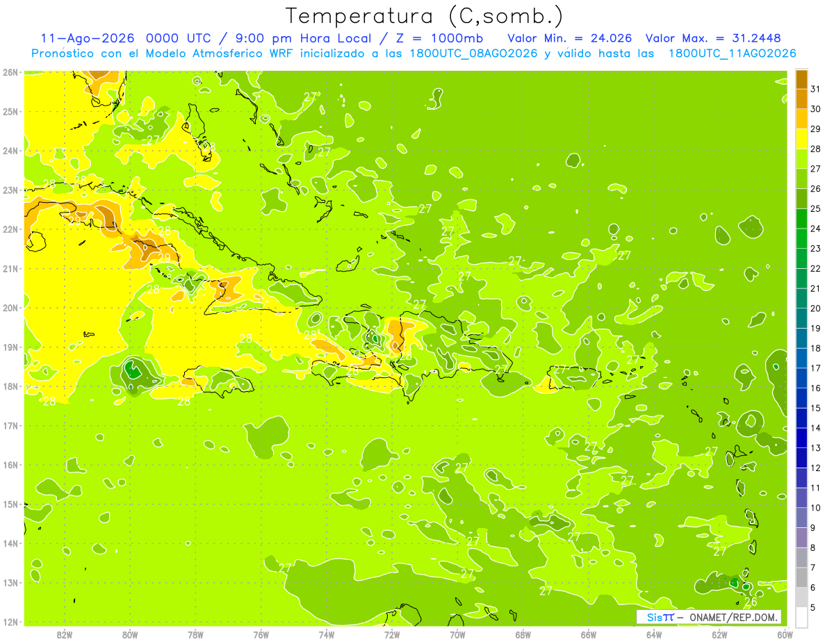Click latitude axis label 17N
This screenshot has height=644, width=834.
(10, 425)
